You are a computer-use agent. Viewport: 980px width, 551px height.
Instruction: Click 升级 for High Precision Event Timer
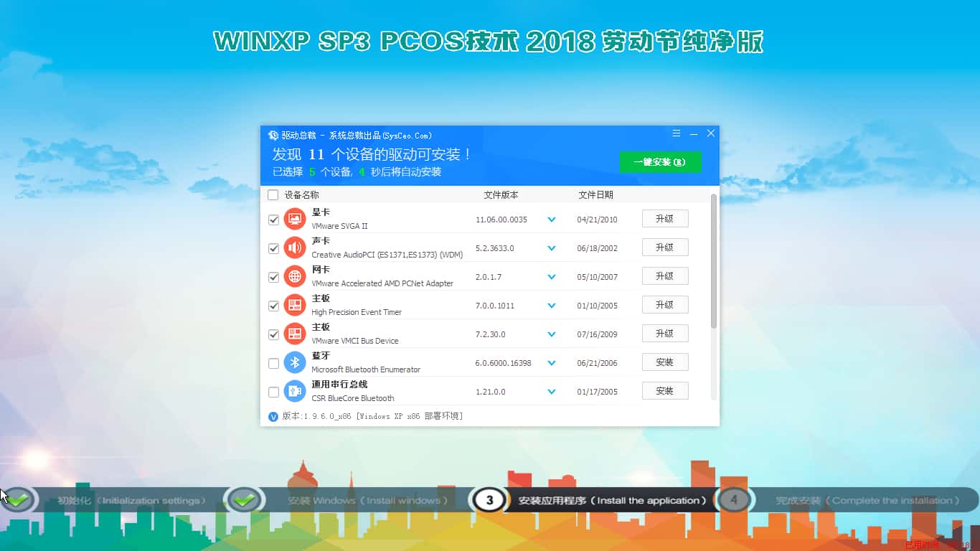[665, 305]
